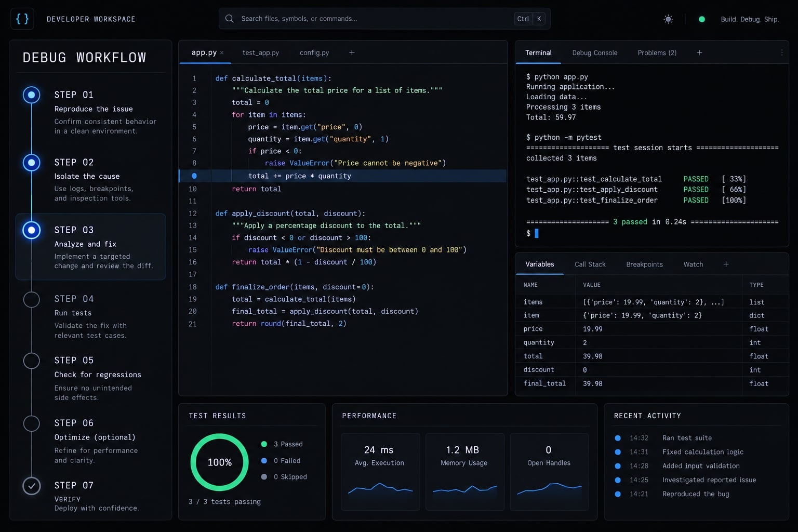Select the price variable row
This screenshot has height=532, width=798.
coord(651,329)
